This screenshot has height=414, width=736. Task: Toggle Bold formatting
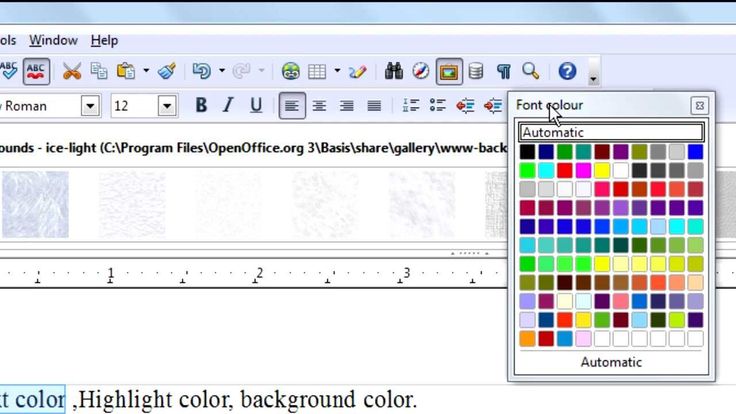pyautogui.click(x=201, y=106)
